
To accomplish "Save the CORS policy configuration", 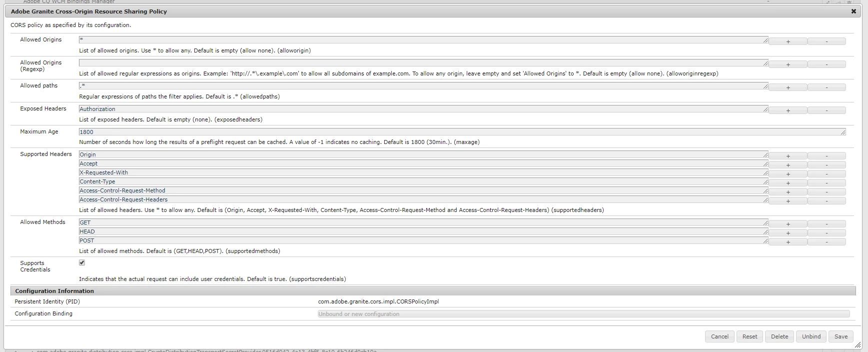I will click(841, 336).
